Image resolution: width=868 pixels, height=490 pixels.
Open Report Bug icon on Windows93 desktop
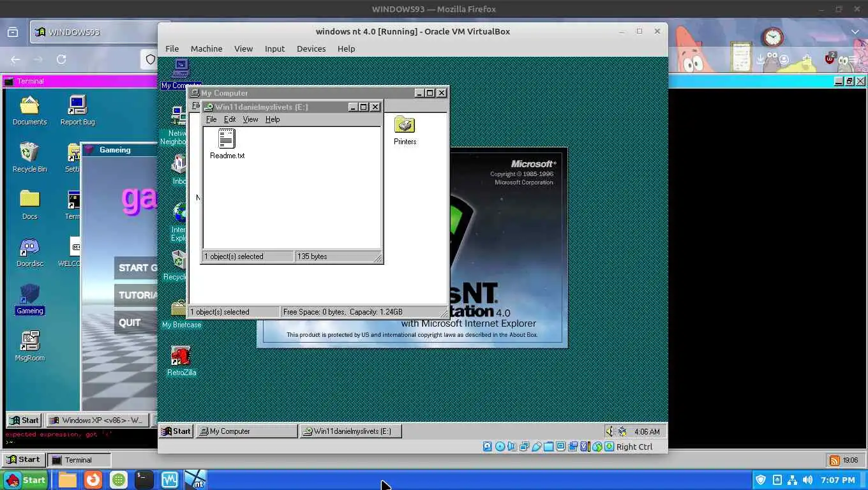(x=77, y=110)
